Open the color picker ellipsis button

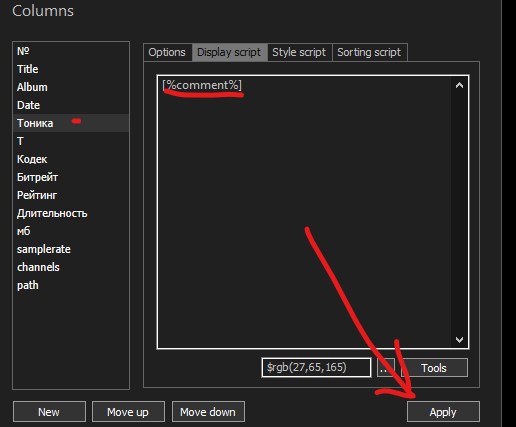coord(386,368)
